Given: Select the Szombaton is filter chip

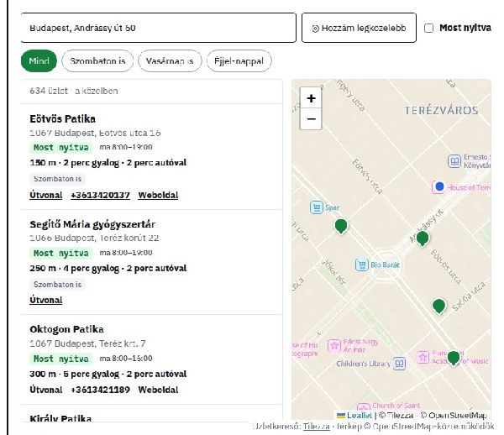Looking at the screenshot, I should [x=97, y=60].
